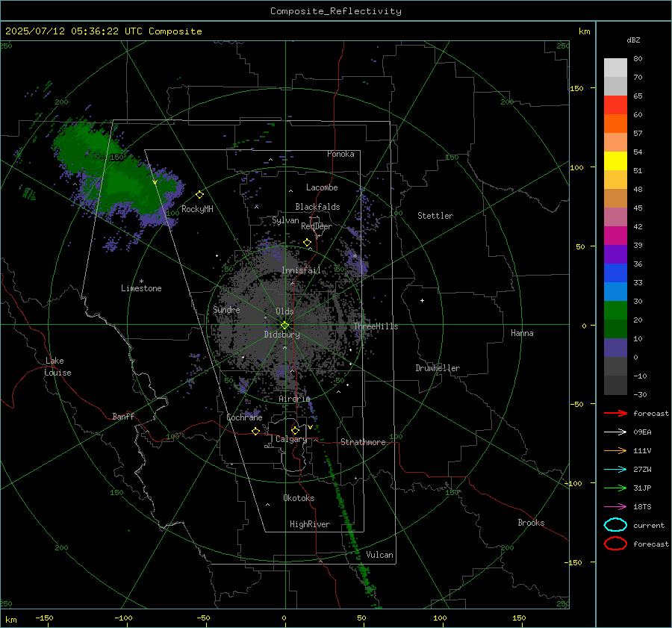The image size is (672, 628).
Task: Click the Blackfalds label
Action: (317, 207)
